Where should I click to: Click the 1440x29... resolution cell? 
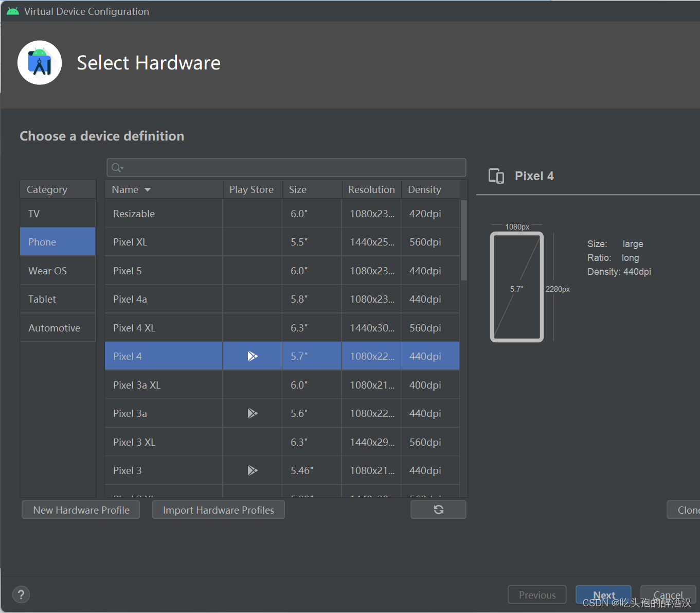(371, 442)
